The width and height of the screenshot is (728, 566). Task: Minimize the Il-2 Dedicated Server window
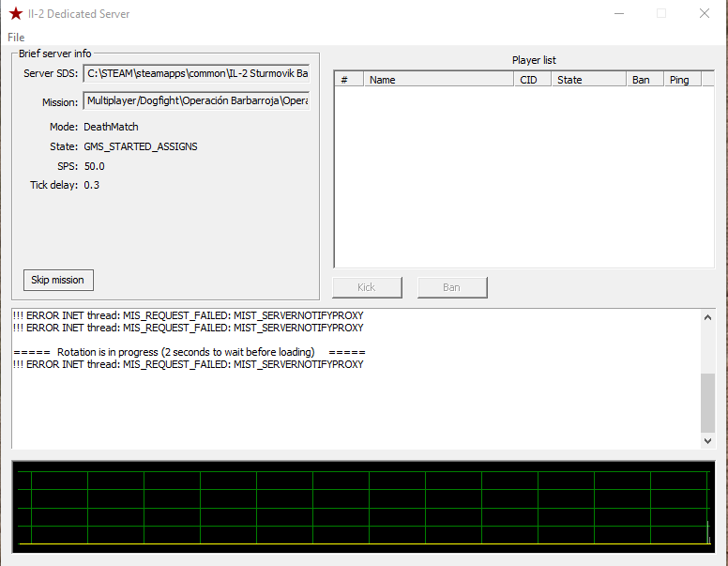tap(619, 13)
